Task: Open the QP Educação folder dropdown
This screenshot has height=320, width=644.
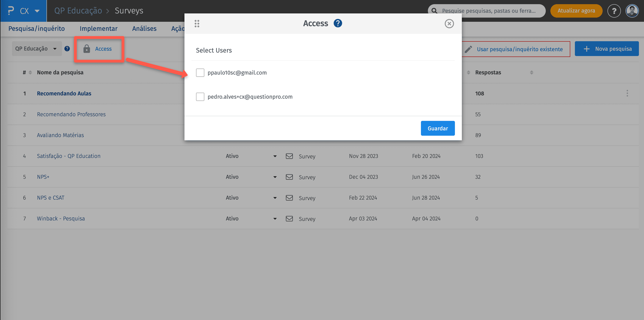Action: pos(37,49)
